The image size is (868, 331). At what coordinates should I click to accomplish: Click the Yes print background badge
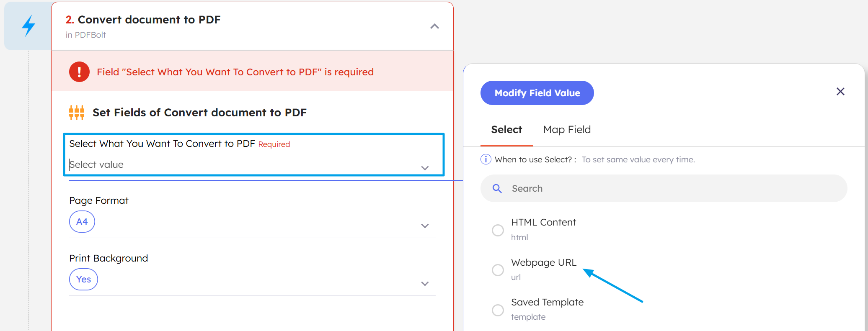tap(83, 279)
